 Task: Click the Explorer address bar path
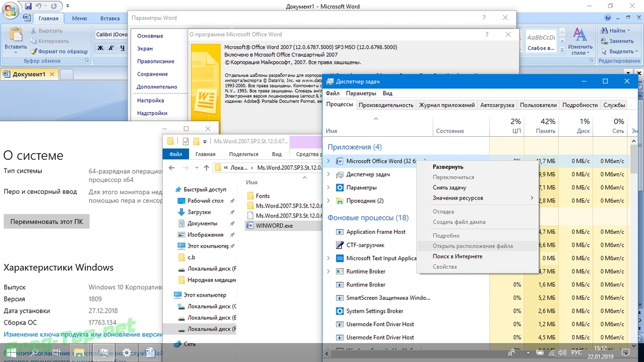tap(268, 168)
